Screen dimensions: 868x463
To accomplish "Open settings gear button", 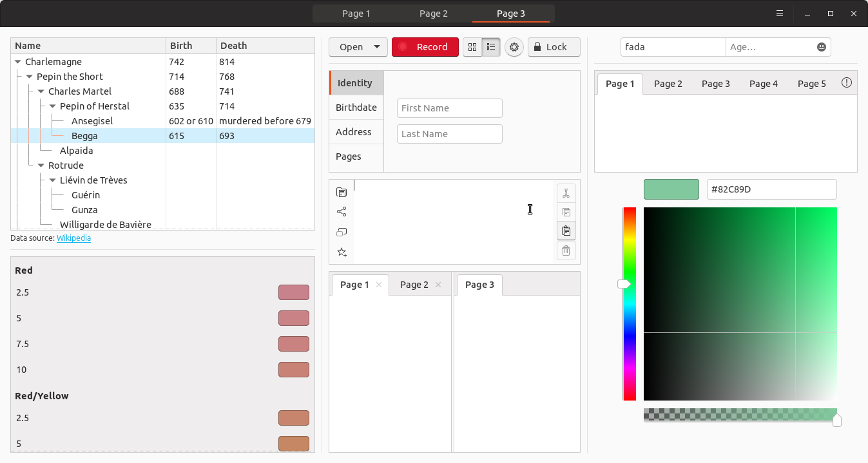I will pos(514,47).
